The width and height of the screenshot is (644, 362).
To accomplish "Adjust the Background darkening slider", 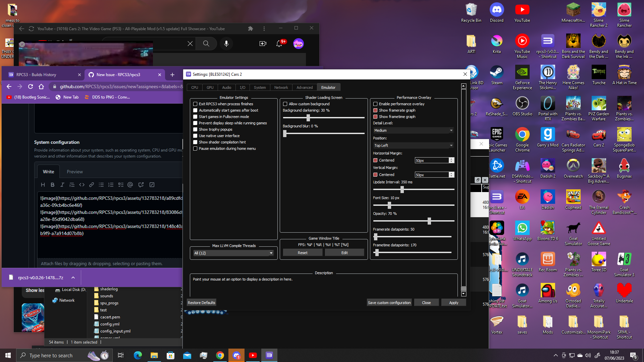I will [308, 118].
